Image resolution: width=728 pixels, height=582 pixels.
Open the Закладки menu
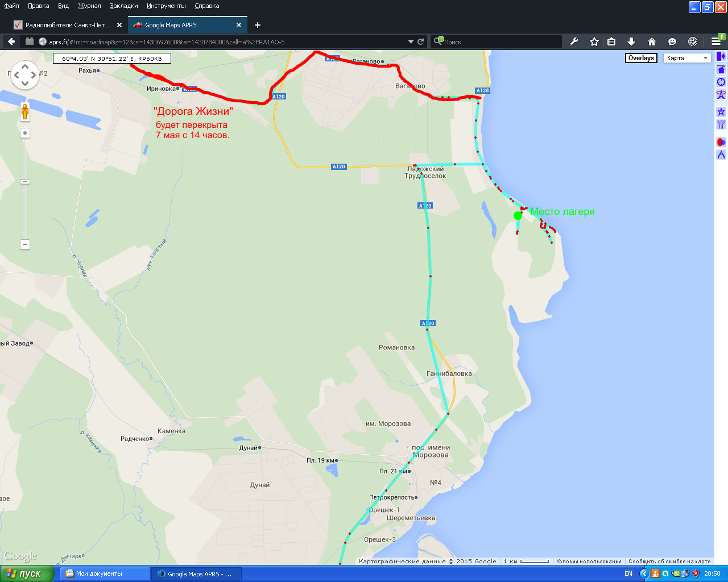point(123,6)
